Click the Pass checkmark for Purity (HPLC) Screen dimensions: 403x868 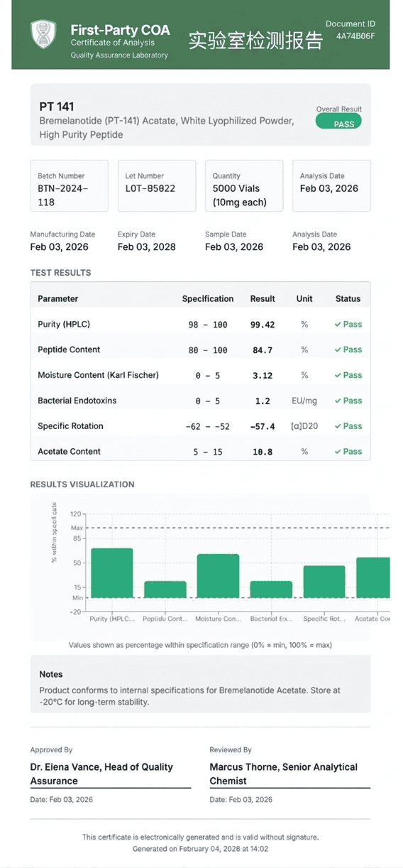348,325
